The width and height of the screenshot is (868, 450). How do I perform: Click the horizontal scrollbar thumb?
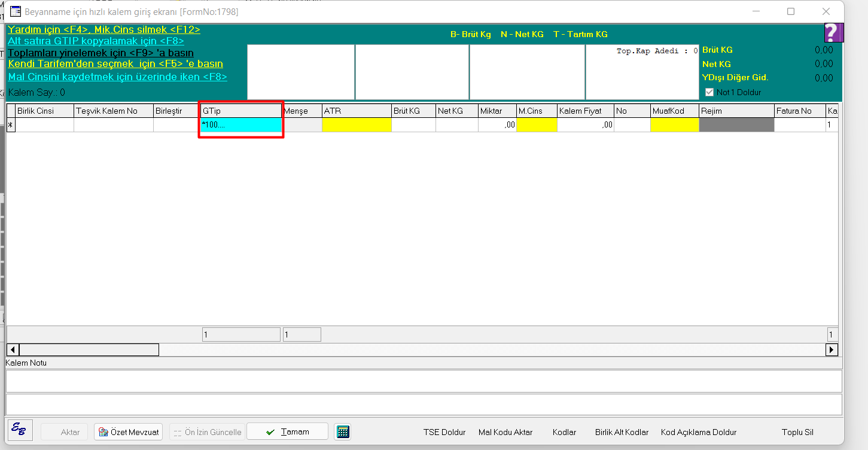[89, 349]
